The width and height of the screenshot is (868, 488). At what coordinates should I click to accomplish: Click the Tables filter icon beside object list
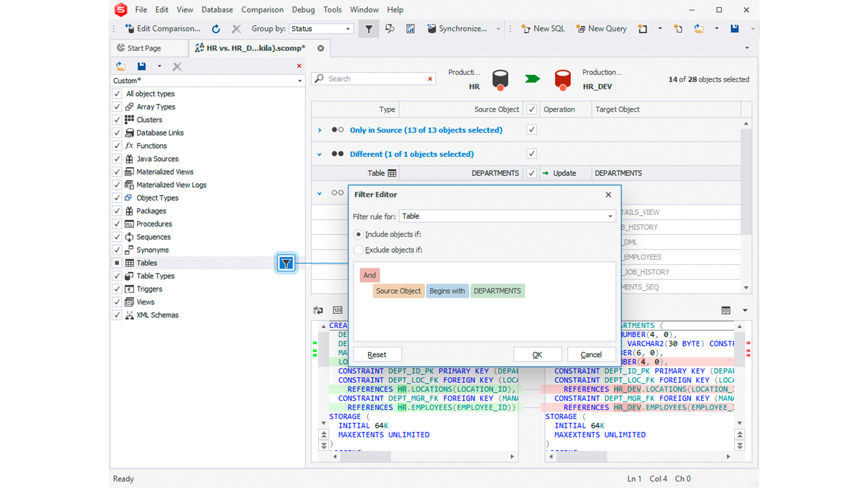(286, 263)
